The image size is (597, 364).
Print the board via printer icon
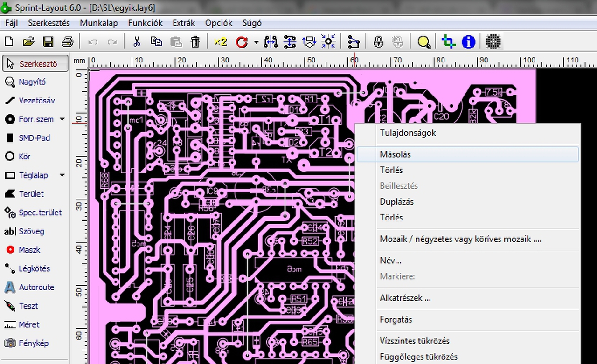68,42
